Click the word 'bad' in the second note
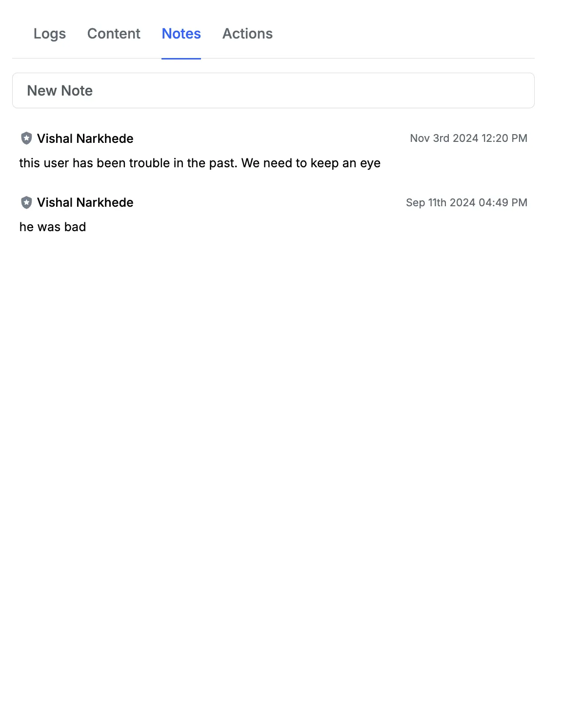563x728 pixels. pyautogui.click(x=75, y=227)
